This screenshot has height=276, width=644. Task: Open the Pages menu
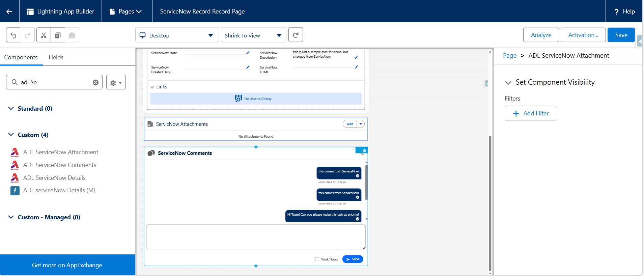coord(126,11)
